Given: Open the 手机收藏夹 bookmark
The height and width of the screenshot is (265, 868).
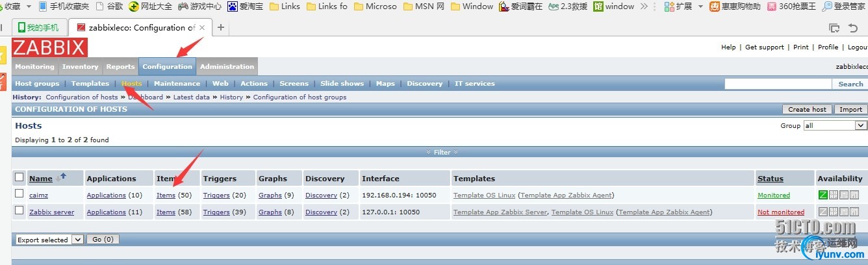Looking at the screenshot, I should [64, 6].
